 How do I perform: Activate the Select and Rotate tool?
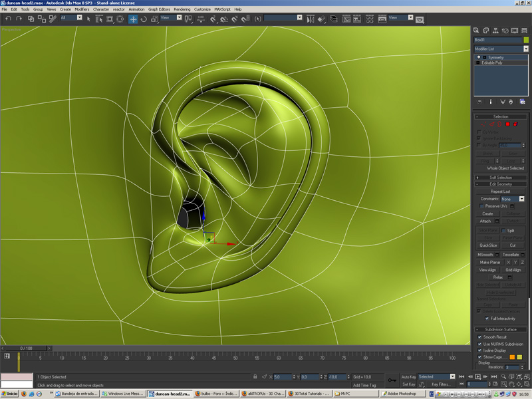tap(144, 19)
